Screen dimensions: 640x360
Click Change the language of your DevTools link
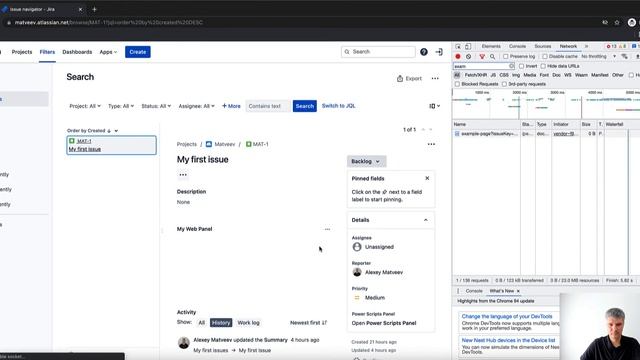pyautogui.click(x=507, y=316)
